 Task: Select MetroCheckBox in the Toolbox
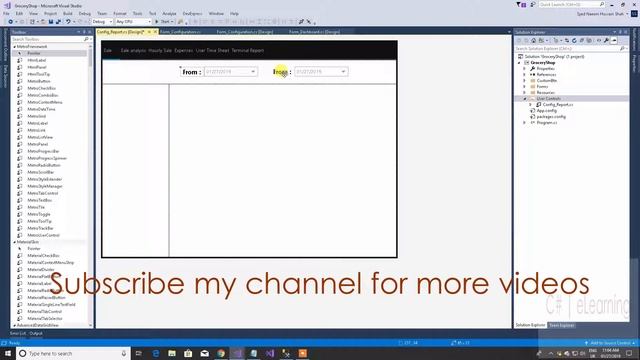(41, 88)
